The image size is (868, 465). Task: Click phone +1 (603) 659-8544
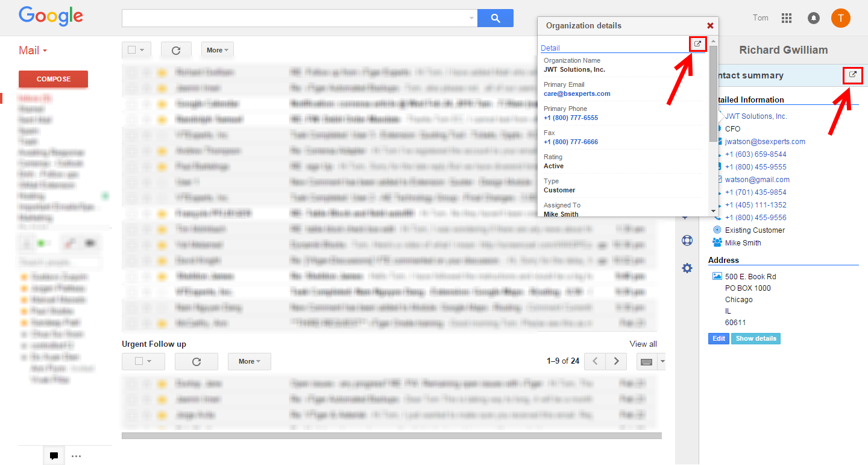point(755,154)
